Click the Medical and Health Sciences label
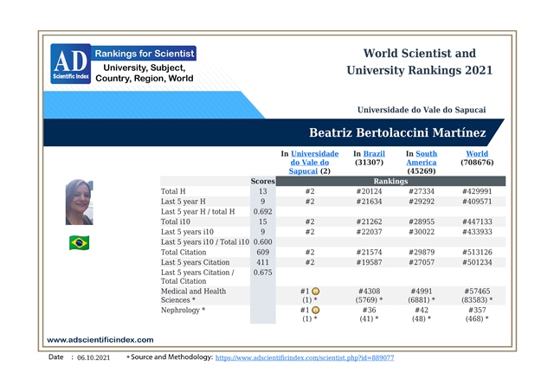Image resolution: width=554 pixels, height=392 pixels. (x=193, y=296)
